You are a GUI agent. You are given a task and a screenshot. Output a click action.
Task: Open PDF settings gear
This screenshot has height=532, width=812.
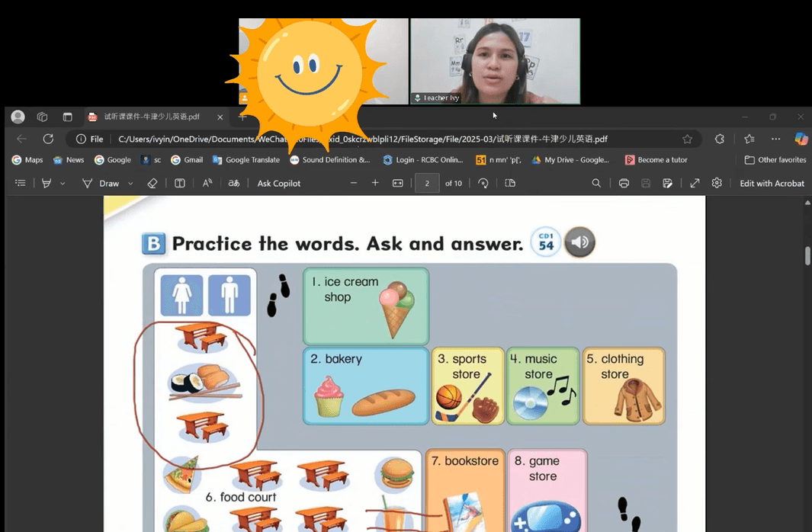click(x=717, y=183)
